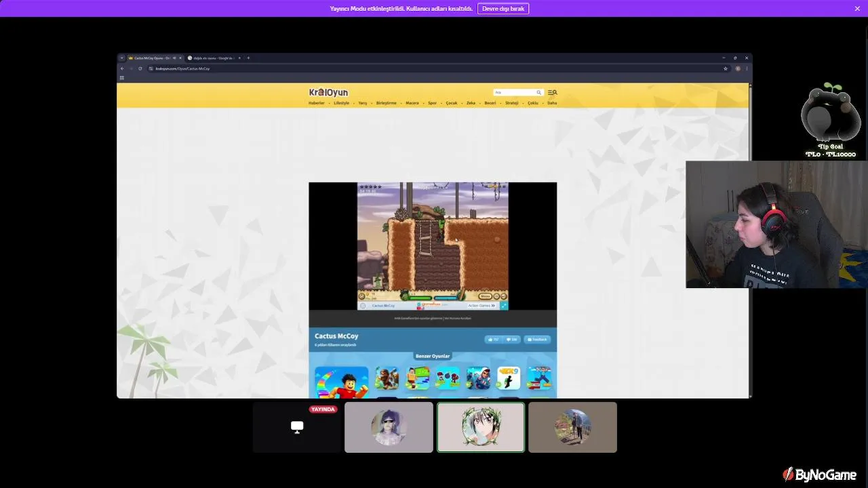Image resolution: width=868 pixels, height=488 pixels.
Task: Open the browser three-dot menu
Action: coord(747,68)
